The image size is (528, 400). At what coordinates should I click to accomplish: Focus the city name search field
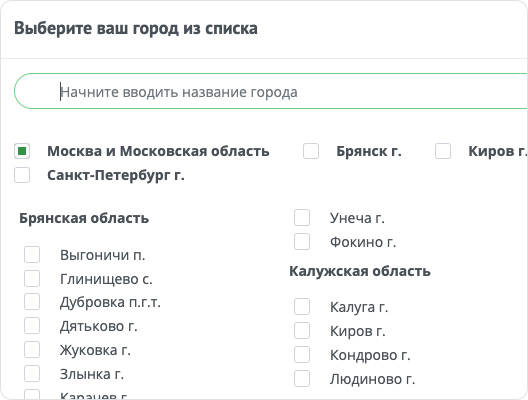[271, 91]
